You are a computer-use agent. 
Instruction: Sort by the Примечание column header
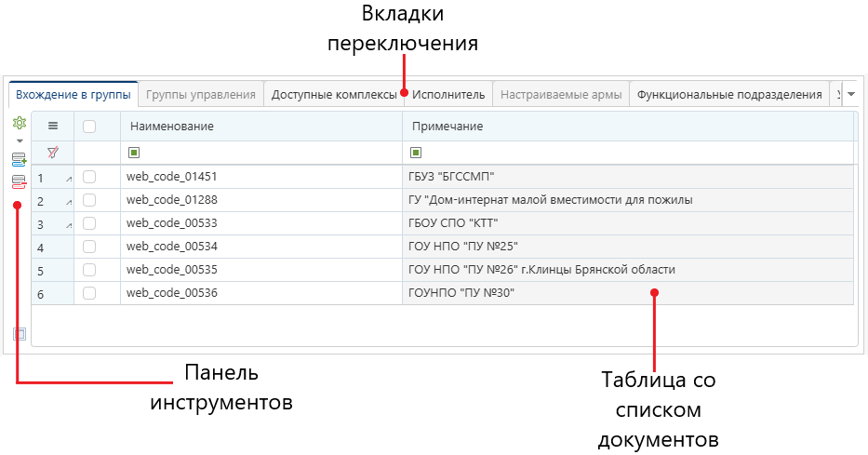point(628,127)
